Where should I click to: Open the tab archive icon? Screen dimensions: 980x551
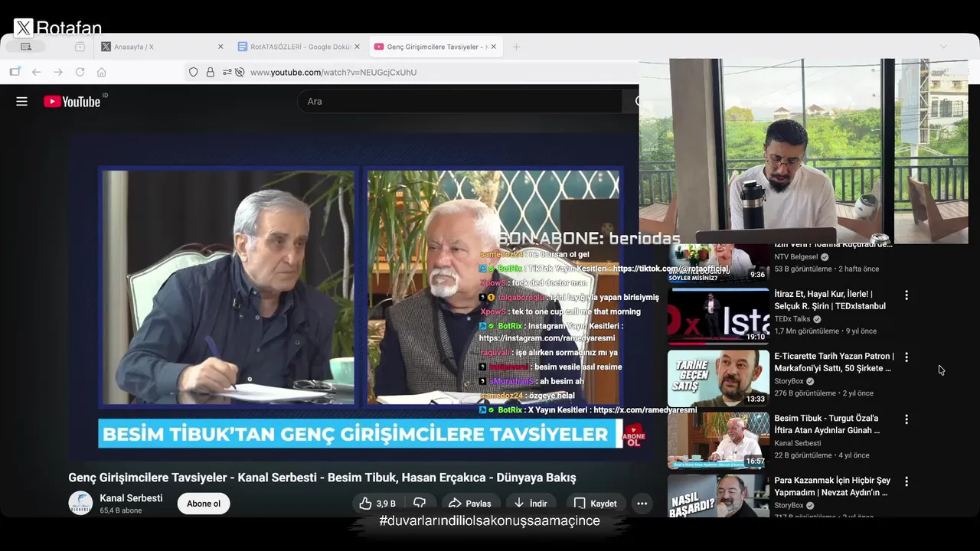[80, 47]
